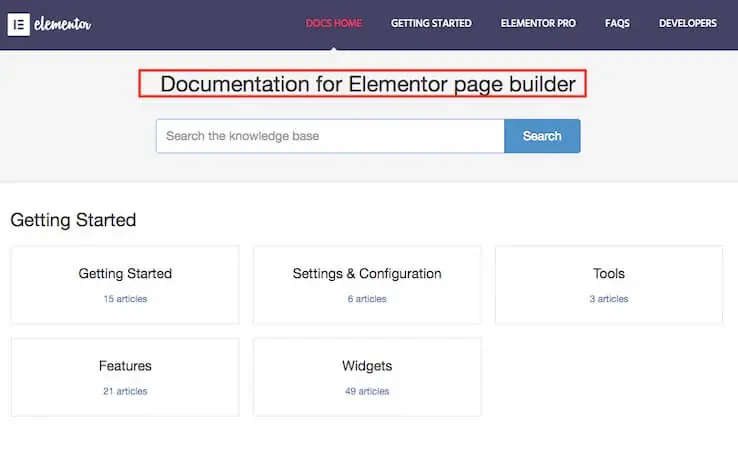Open the Getting Started 15 articles card
This screenshot has width=738, height=450.
[125, 285]
